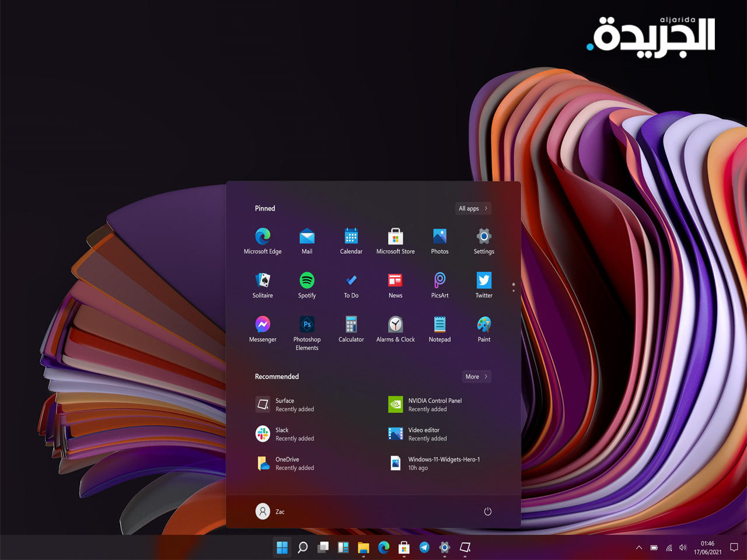Image resolution: width=747 pixels, height=560 pixels.
Task: Show hidden system tray icons chevron
Action: coord(639,548)
